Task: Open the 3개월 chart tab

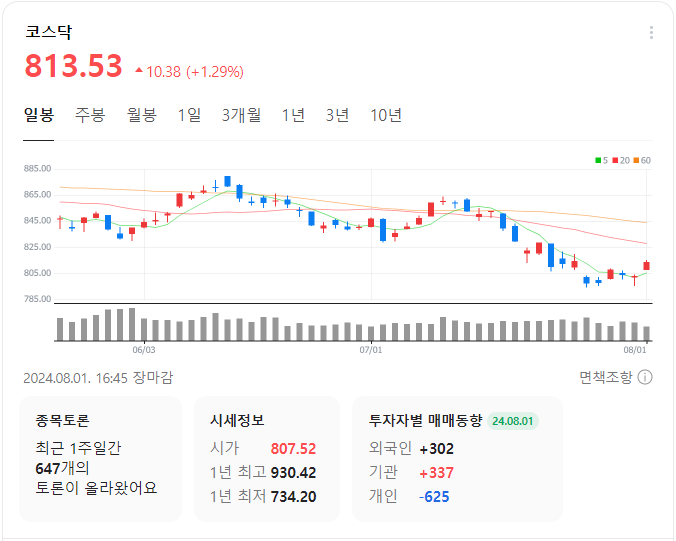Action: point(241,115)
